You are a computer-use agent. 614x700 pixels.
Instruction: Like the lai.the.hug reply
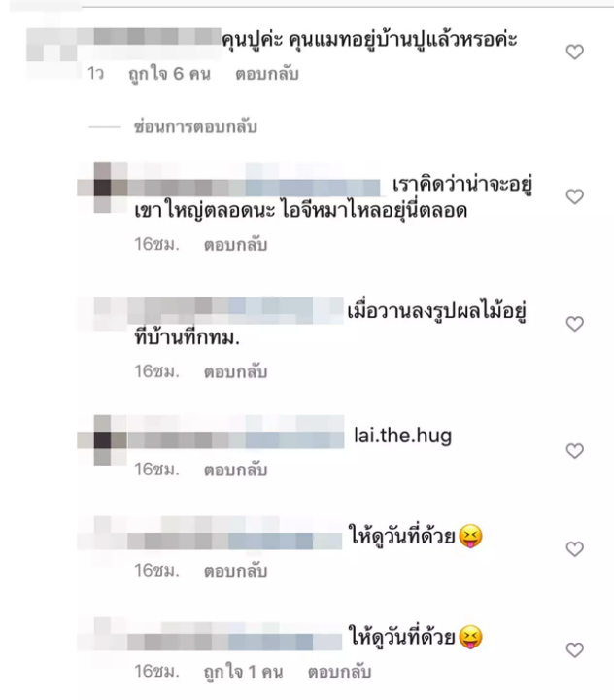pos(575,451)
